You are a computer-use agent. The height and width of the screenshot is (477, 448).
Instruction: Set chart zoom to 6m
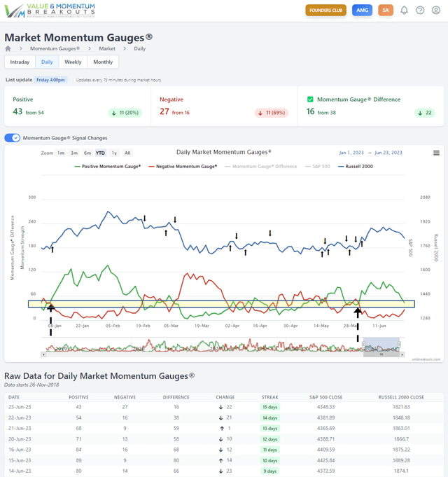(x=87, y=153)
